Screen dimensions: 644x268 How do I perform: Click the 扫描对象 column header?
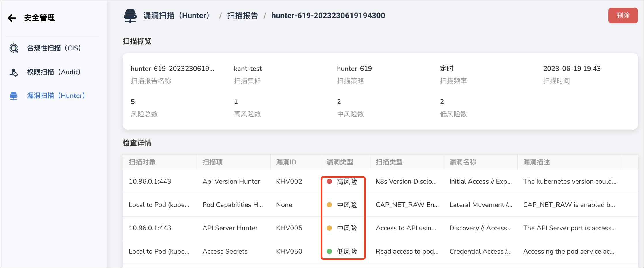(x=142, y=162)
